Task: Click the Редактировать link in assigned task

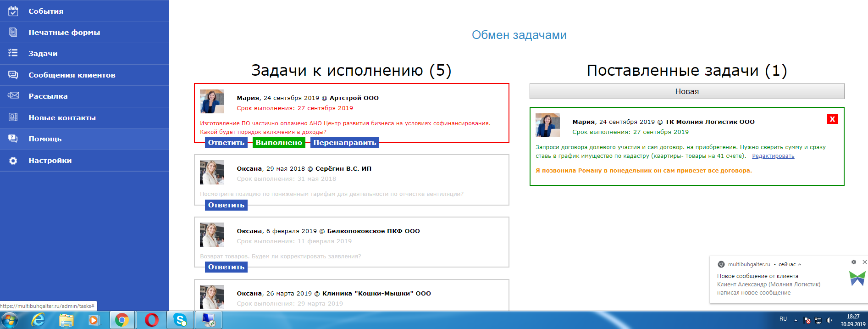Action: click(773, 156)
